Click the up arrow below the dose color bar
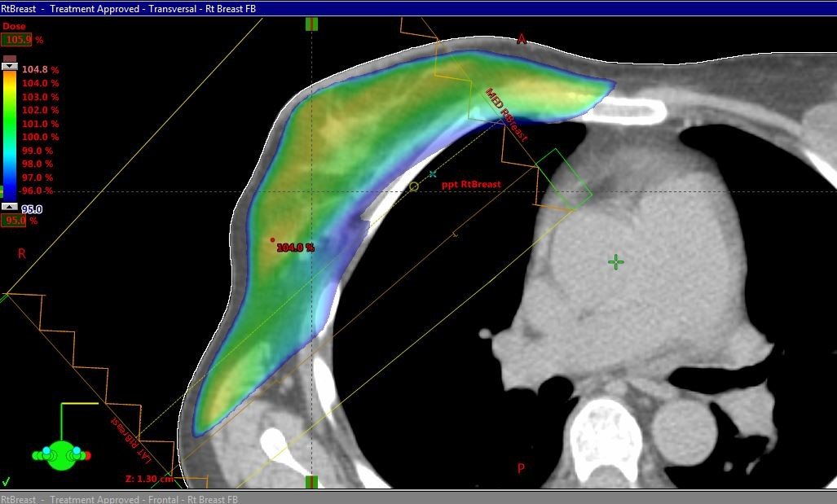This screenshot has width=837, height=504. (10, 207)
